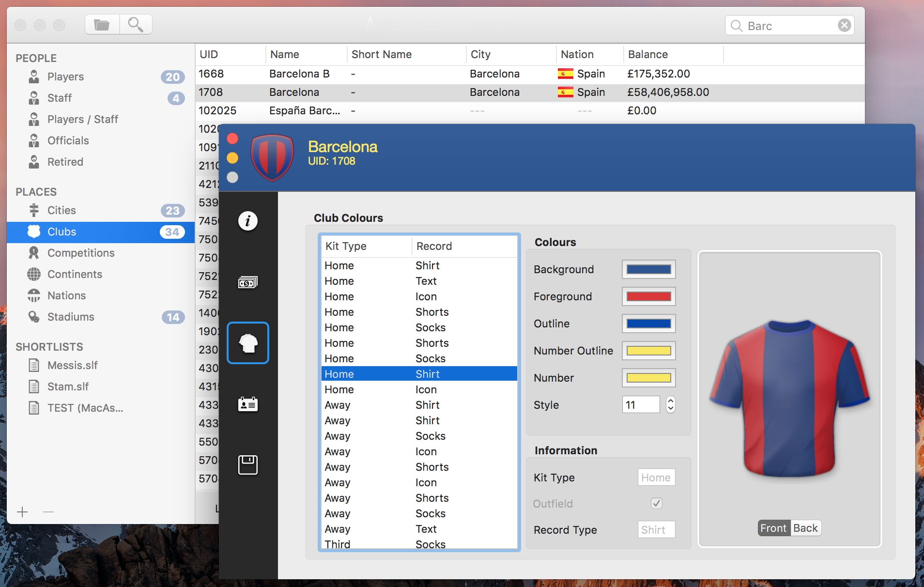The height and width of the screenshot is (587, 924).
Task: Click the Style value field
Action: click(x=641, y=405)
